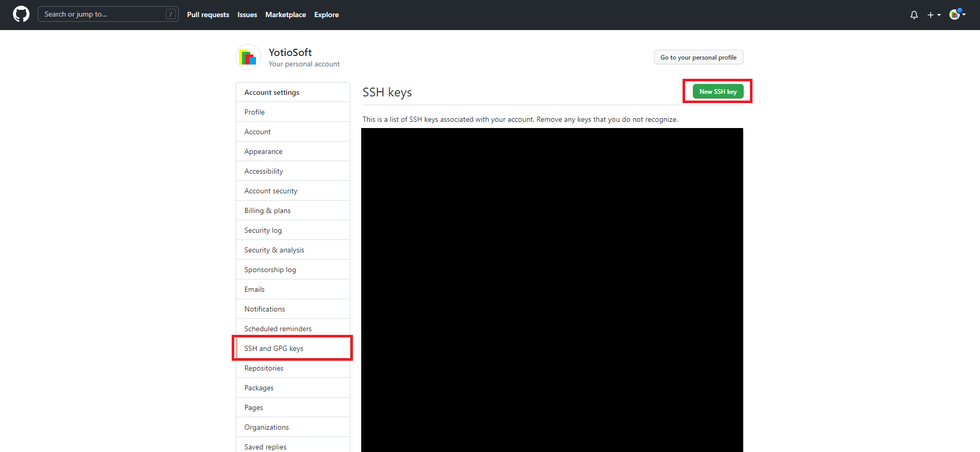Click Go to your personal profile
980x452 pixels.
[x=699, y=57]
